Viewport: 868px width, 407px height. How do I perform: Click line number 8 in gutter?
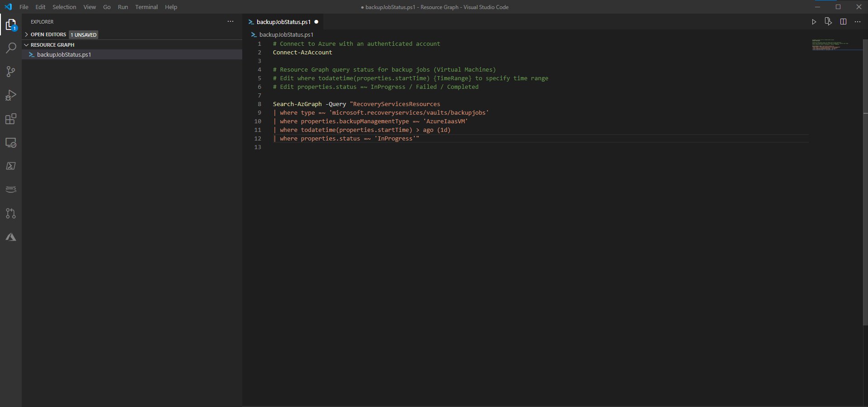pos(259,104)
